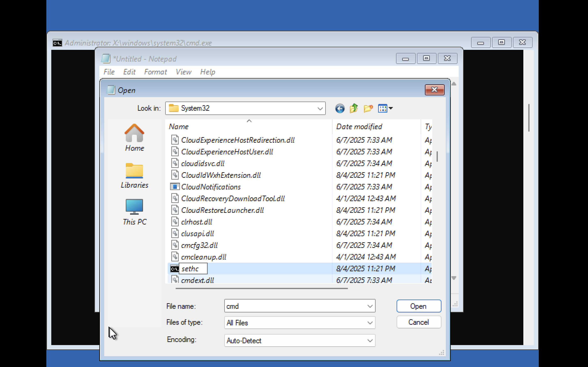
Task: Click the Open button
Action: [x=418, y=306]
